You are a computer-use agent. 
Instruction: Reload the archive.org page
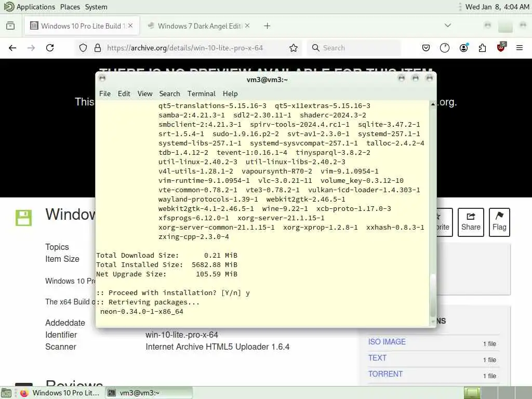click(x=50, y=48)
